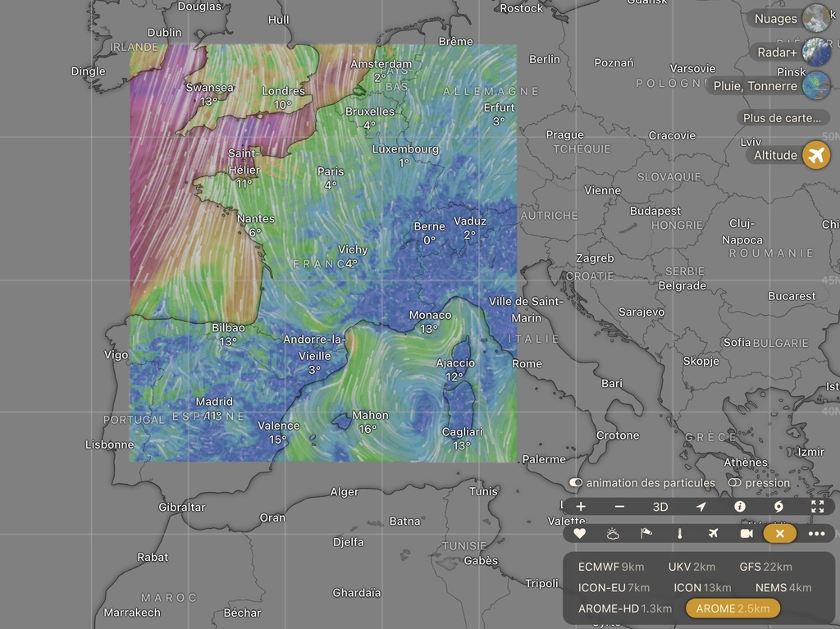Tap the Valence 15° city label

tap(279, 432)
